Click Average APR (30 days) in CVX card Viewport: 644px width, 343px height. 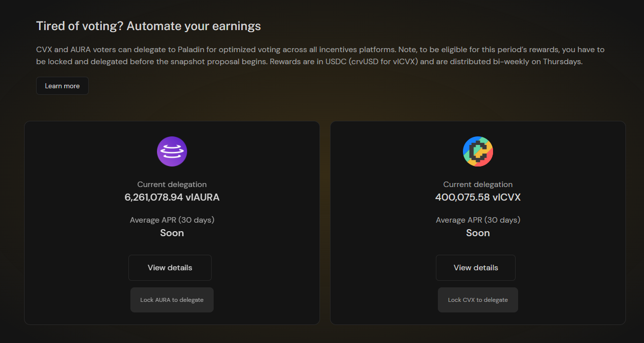[477, 220]
